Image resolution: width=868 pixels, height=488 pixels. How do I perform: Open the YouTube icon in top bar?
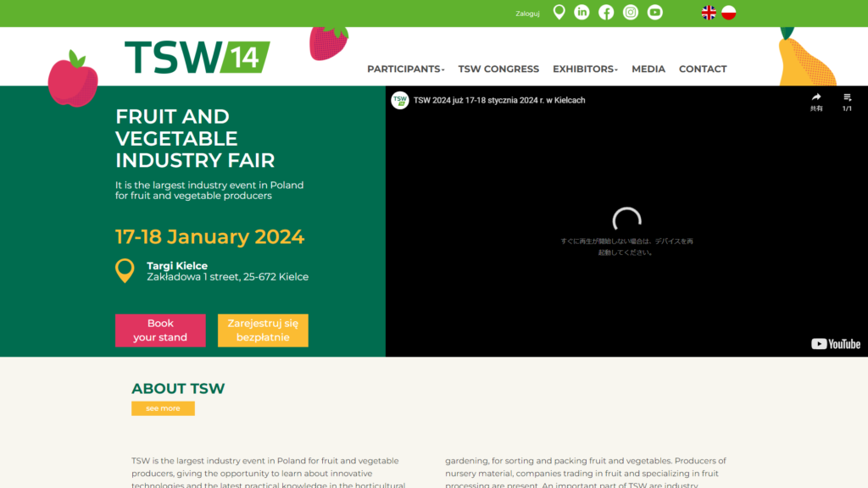[x=655, y=12]
